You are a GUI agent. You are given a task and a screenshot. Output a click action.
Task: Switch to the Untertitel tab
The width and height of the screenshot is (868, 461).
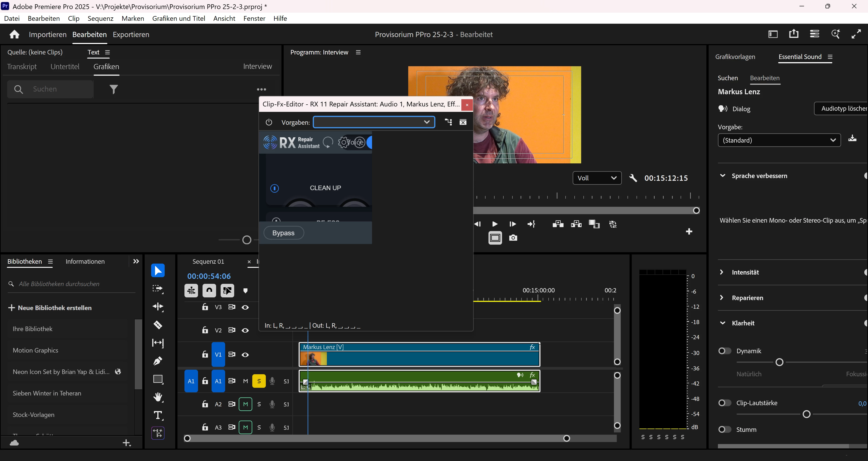(x=65, y=67)
